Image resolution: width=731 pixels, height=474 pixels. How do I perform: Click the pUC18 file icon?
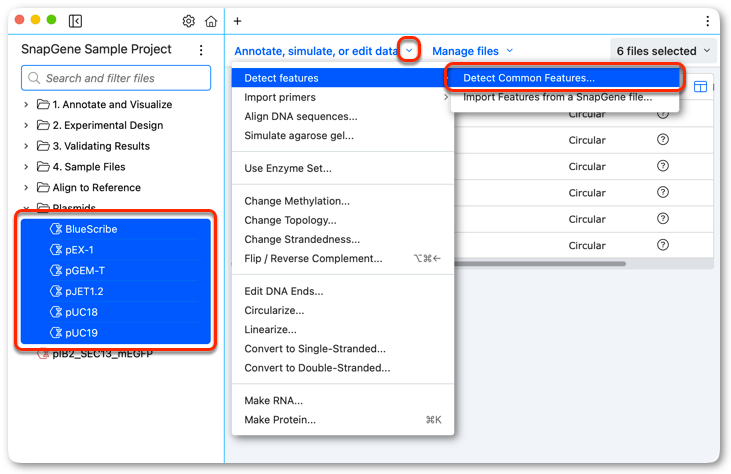pyautogui.click(x=56, y=312)
